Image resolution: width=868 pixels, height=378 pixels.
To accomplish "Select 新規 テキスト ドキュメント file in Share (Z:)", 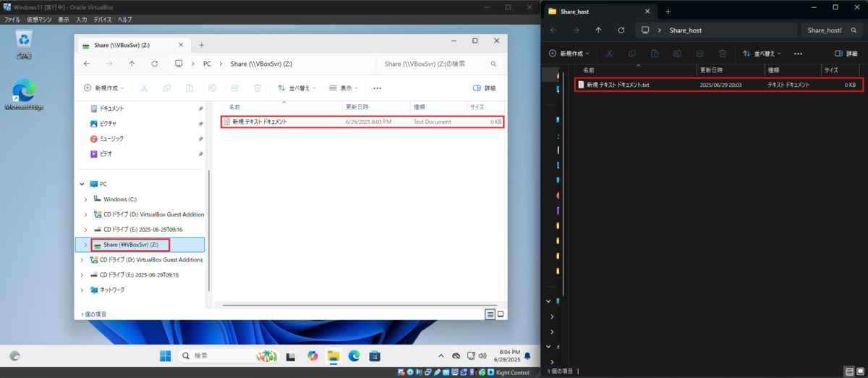I will tap(362, 122).
